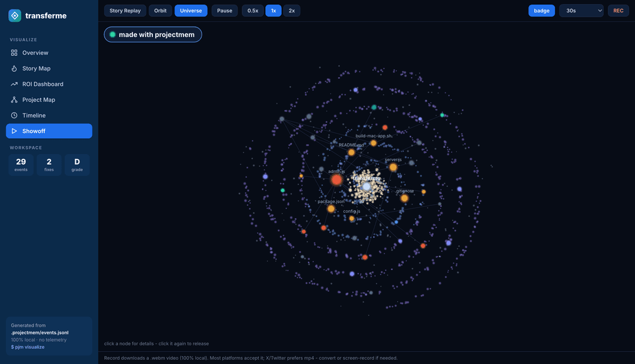Switch to Project Map view
635x364 pixels.
coord(49,99)
